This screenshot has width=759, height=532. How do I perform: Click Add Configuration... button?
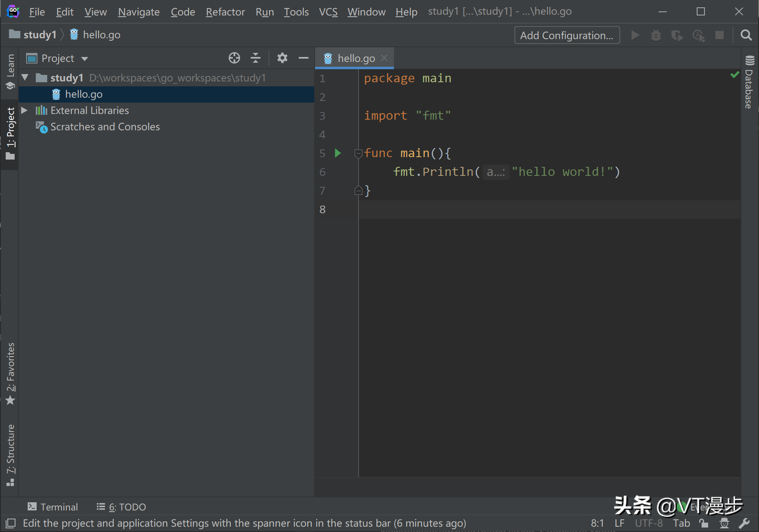coord(567,35)
